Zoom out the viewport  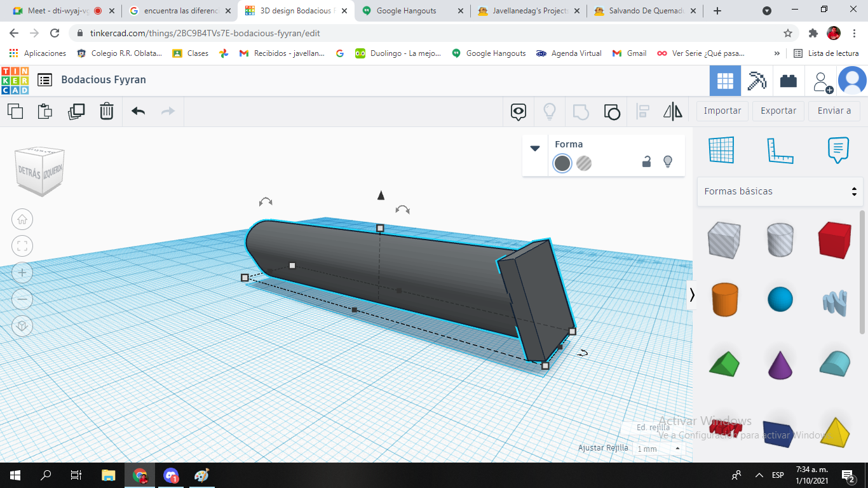(22, 299)
